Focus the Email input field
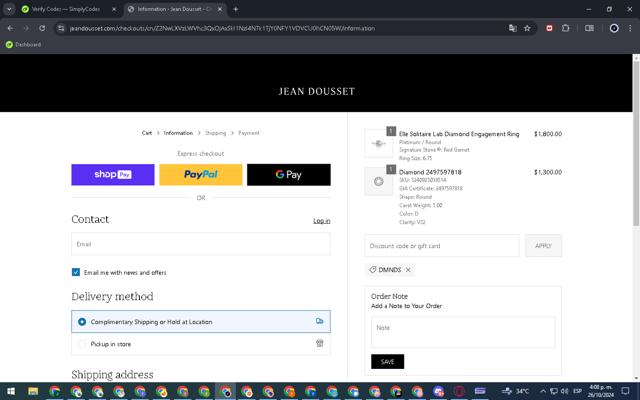 [201, 244]
